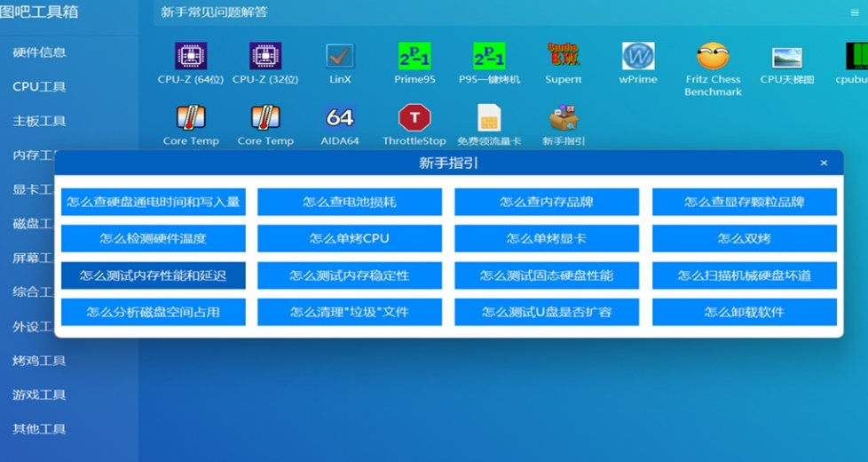Click 怎么分析磁盘空间占用 button
868x462 pixels.
(154, 312)
